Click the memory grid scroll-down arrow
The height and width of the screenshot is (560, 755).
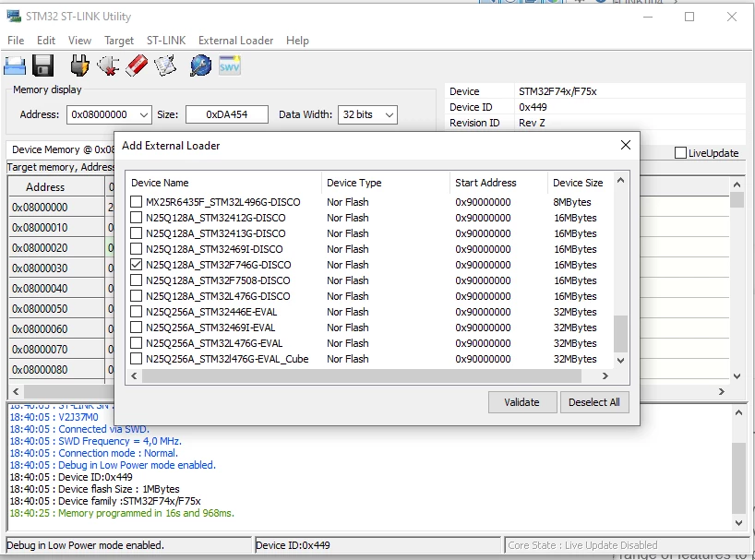737,376
